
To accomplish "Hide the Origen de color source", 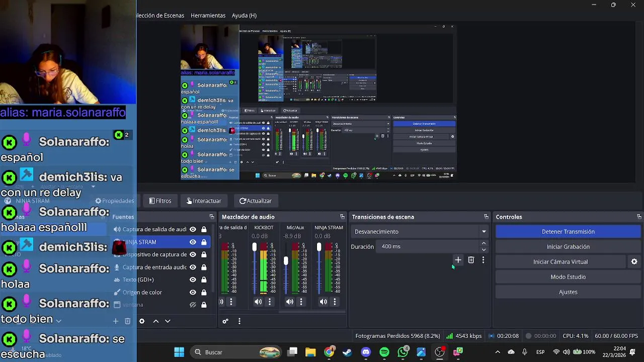I will [x=193, y=292].
